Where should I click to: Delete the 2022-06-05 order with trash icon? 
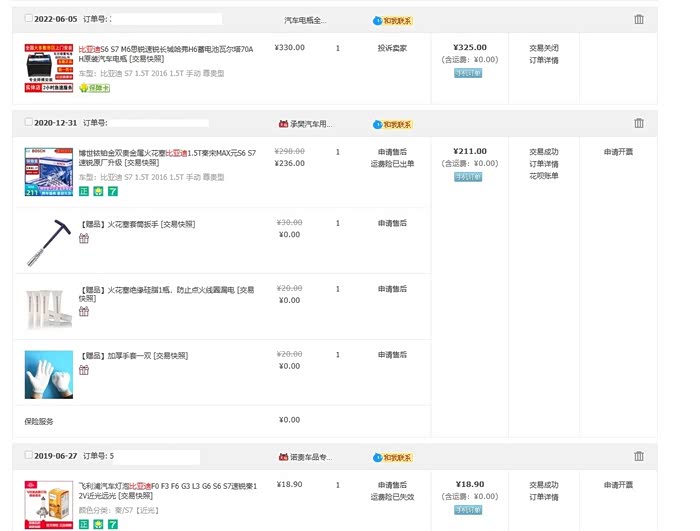(x=639, y=19)
